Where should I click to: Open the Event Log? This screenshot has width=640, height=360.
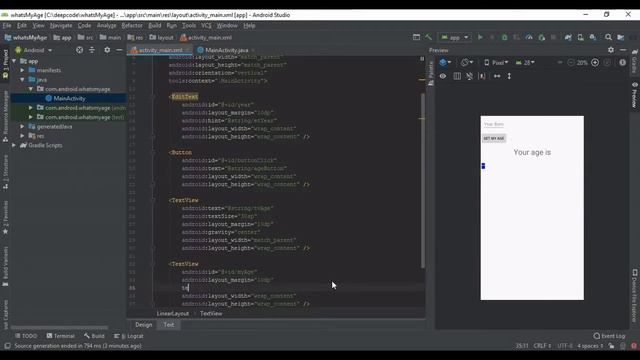click(609, 336)
